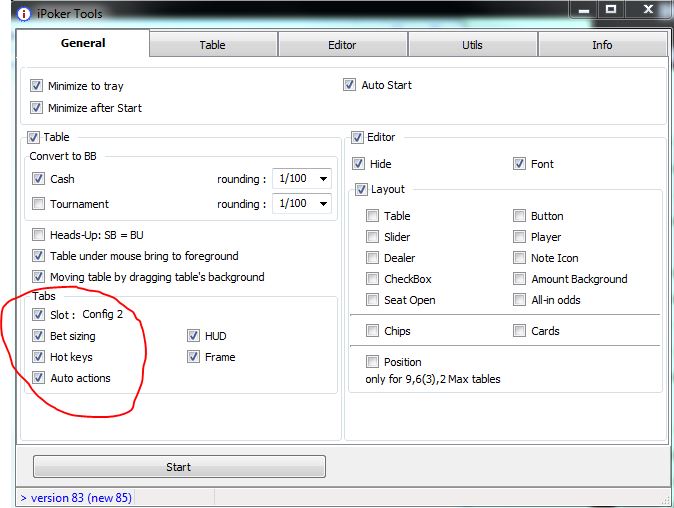Check the Note Icon option
The image size is (674, 508).
tap(519, 258)
